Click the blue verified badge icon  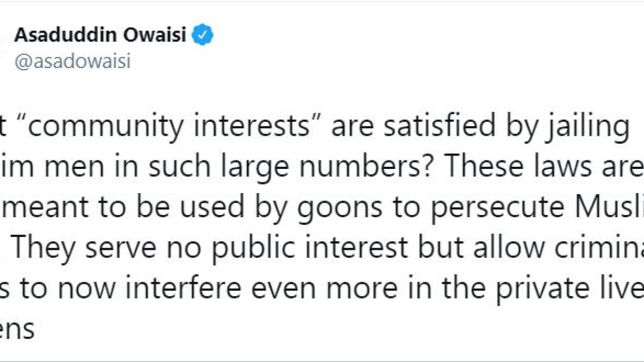(203, 36)
